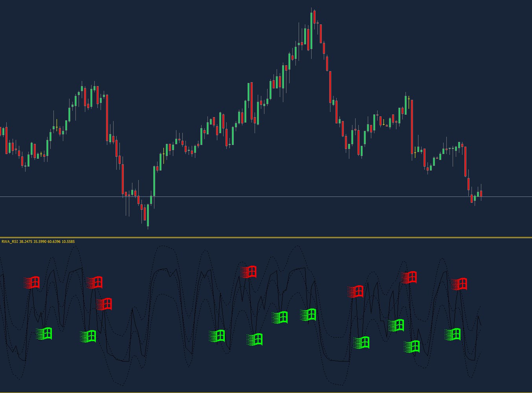Click the fifth red flag icon from the left
532x393 pixels.
click(356, 292)
